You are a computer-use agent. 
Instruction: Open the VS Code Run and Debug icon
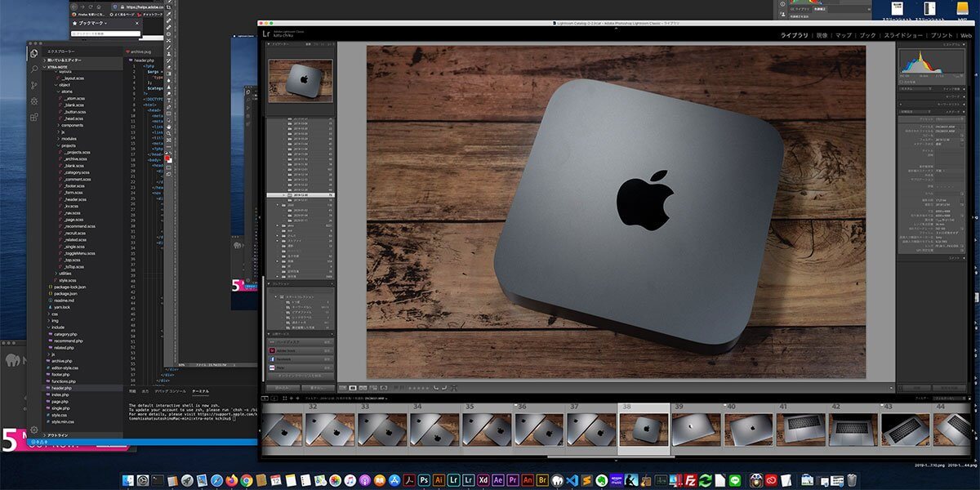[34, 101]
